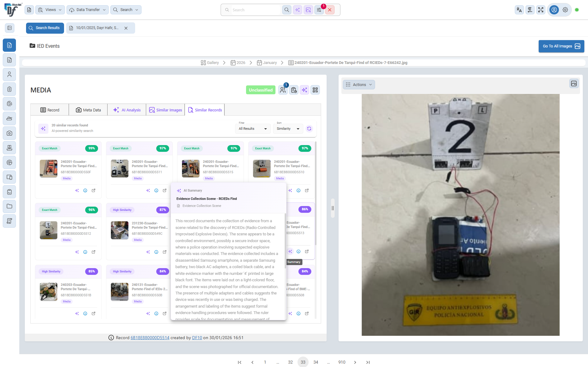Open the Filter dropdown showing All Results
588x367 pixels.
coord(252,129)
